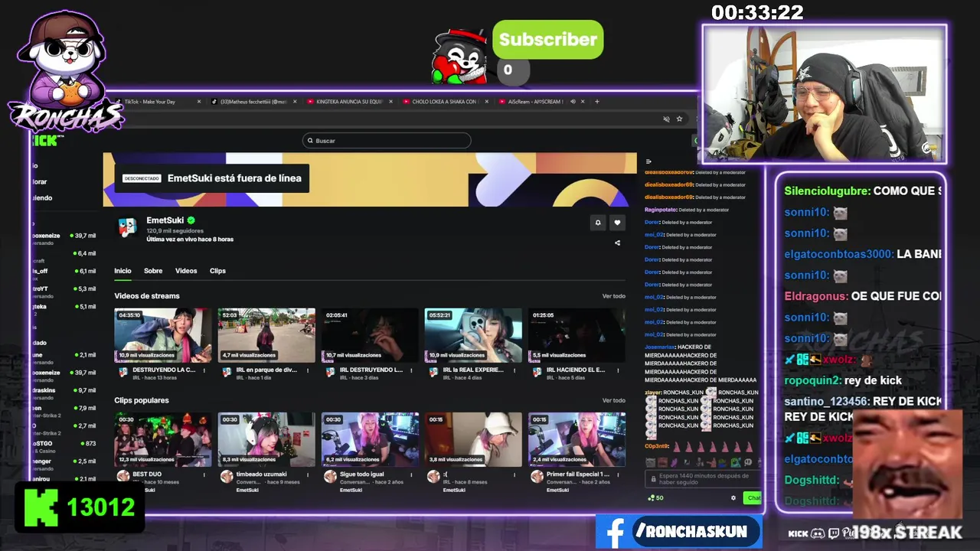This screenshot has height=551, width=980.
Task: Select the Inicio channel tab
Action: pos(122,271)
